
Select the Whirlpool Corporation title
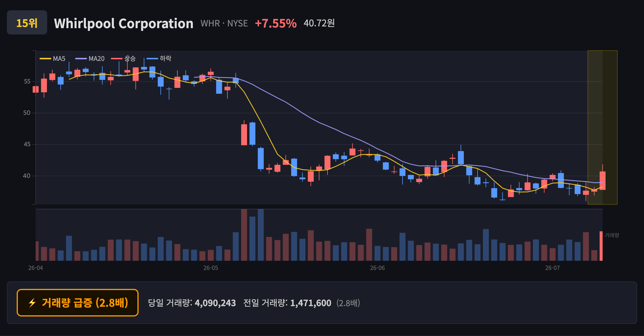[124, 24]
